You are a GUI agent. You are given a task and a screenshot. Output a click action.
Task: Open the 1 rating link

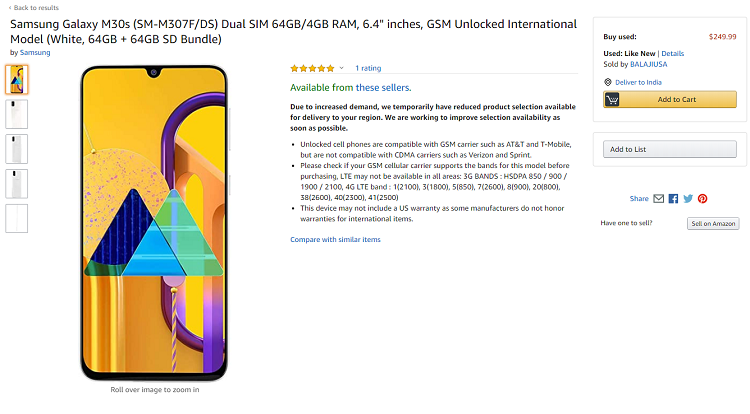pyautogui.click(x=368, y=68)
